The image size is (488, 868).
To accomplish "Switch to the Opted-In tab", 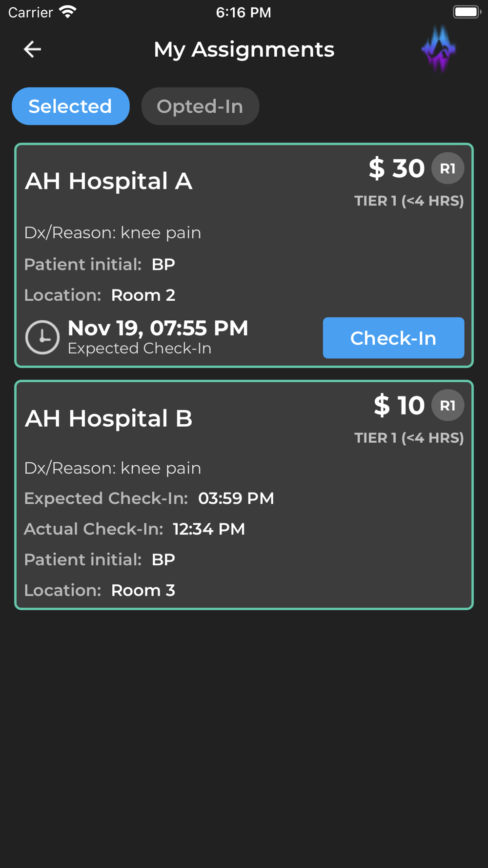I will [x=200, y=106].
